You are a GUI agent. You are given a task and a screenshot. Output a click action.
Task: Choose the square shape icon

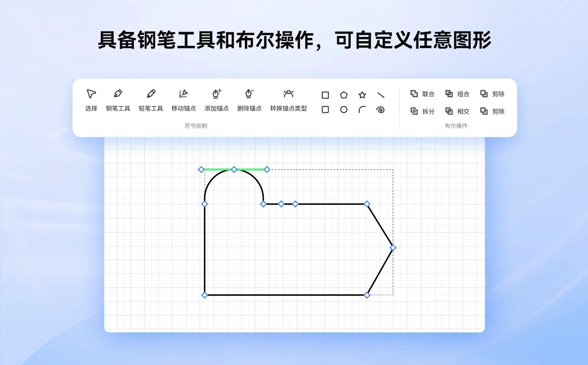[x=325, y=95]
